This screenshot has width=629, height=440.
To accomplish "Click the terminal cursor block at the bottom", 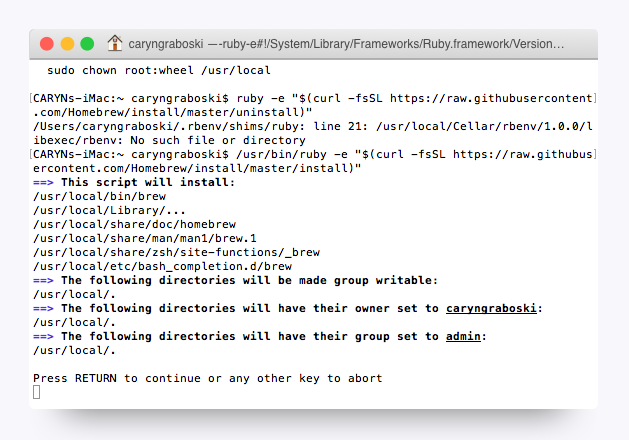I will click(37, 392).
